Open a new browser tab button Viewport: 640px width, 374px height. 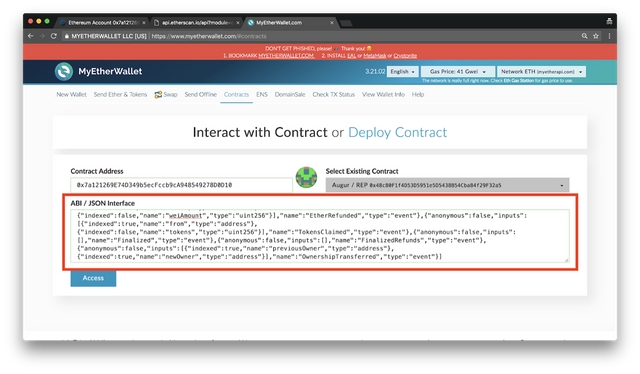tap(346, 23)
